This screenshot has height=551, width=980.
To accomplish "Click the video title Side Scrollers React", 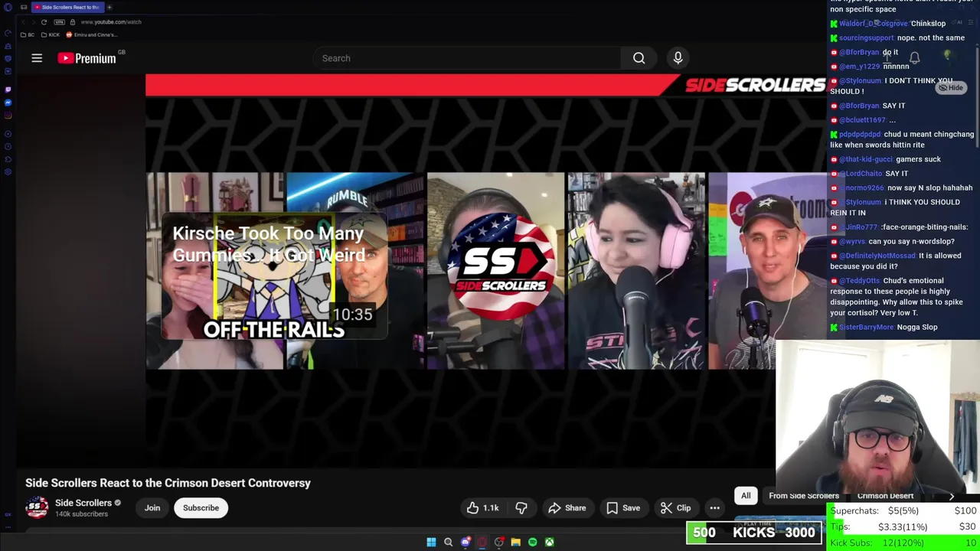I will coord(168,483).
